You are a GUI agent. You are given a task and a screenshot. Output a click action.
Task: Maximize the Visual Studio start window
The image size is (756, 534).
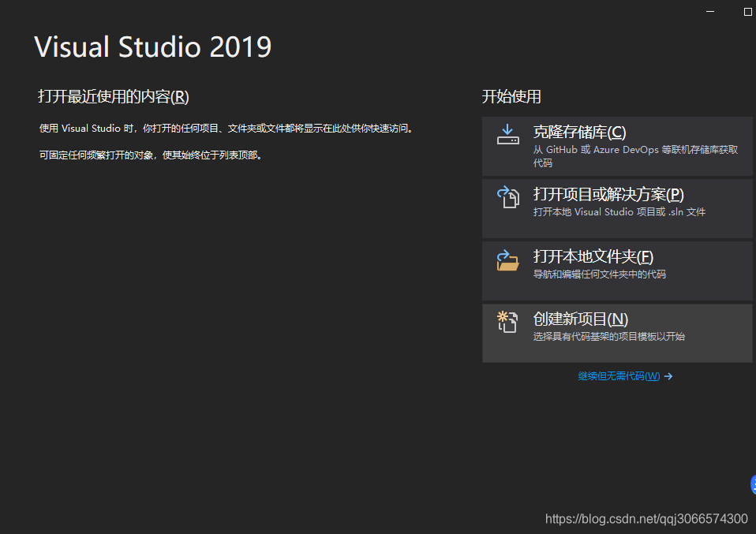[748, 12]
